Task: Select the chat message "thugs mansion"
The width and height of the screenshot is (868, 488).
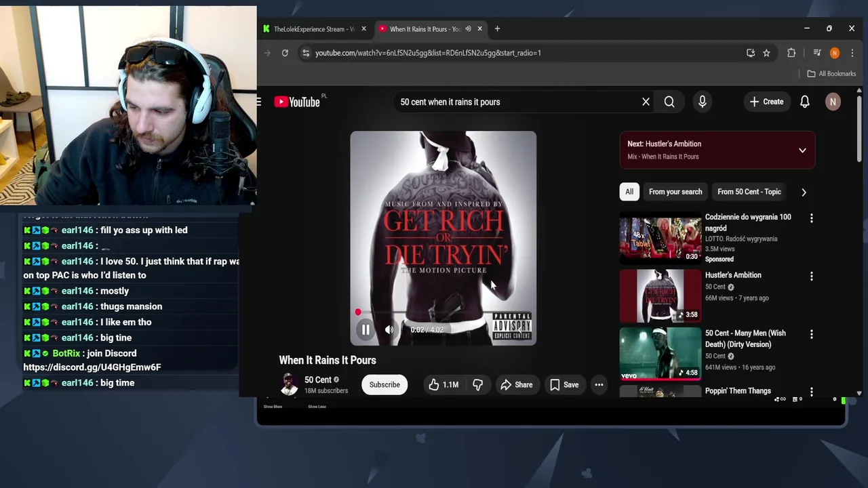Action: (131, 306)
